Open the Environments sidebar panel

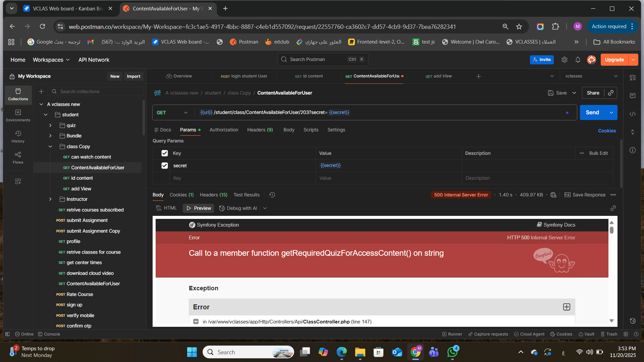(18, 115)
